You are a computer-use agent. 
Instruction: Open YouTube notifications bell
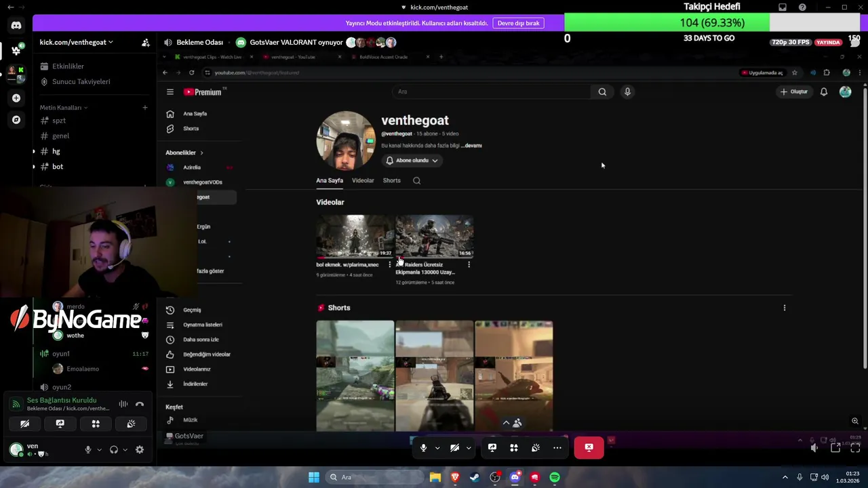[x=824, y=91]
